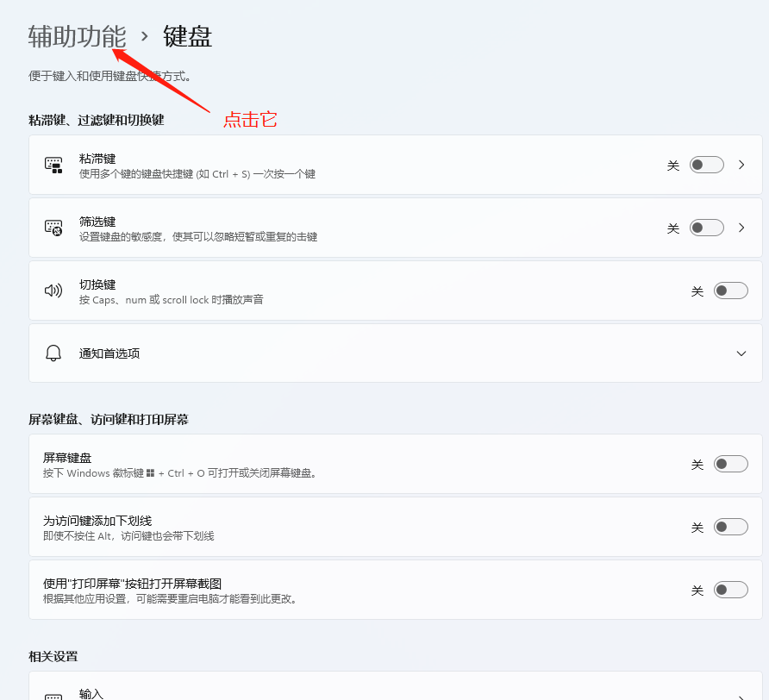
Task: Click the 筛选键 keyboard icon
Action: tap(53, 228)
